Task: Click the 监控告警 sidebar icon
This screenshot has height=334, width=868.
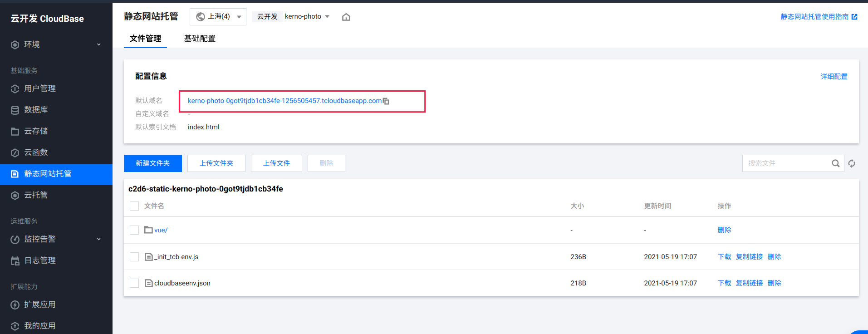Action: 15,239
